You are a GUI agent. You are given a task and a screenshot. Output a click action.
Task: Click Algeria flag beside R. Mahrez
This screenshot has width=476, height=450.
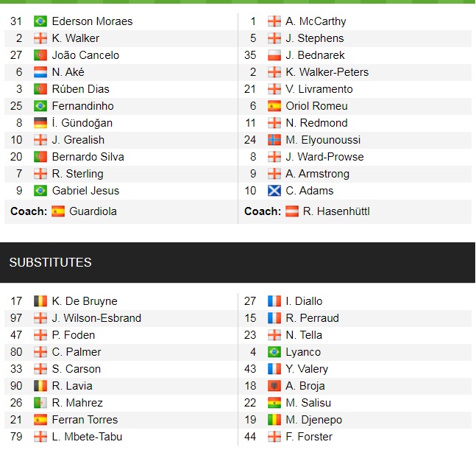click(40, 403)
